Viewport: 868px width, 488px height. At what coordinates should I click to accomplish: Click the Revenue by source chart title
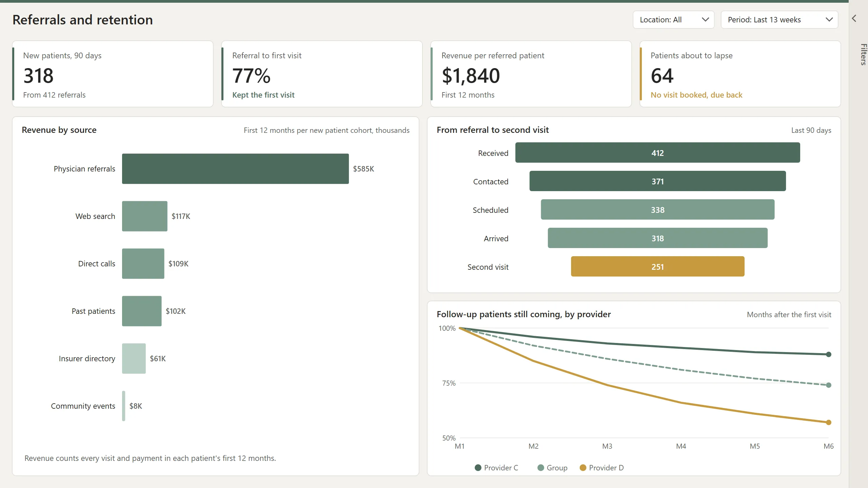(x=59, y=130)
